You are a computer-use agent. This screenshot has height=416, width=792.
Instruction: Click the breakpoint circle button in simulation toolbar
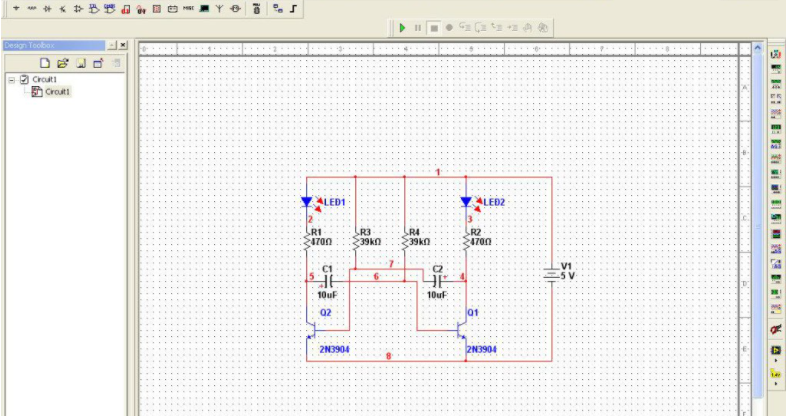(x=449, y=28)
